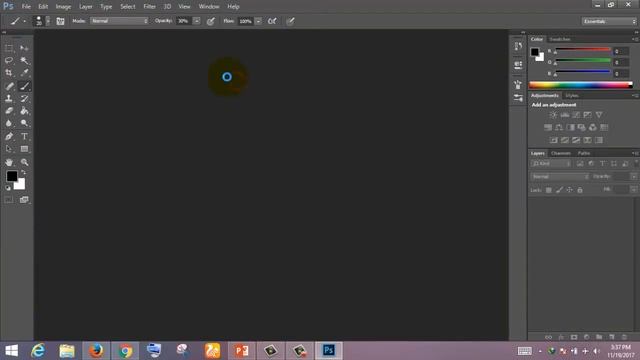
Task: Change the screen mode
Action: [x=24, y=200]
